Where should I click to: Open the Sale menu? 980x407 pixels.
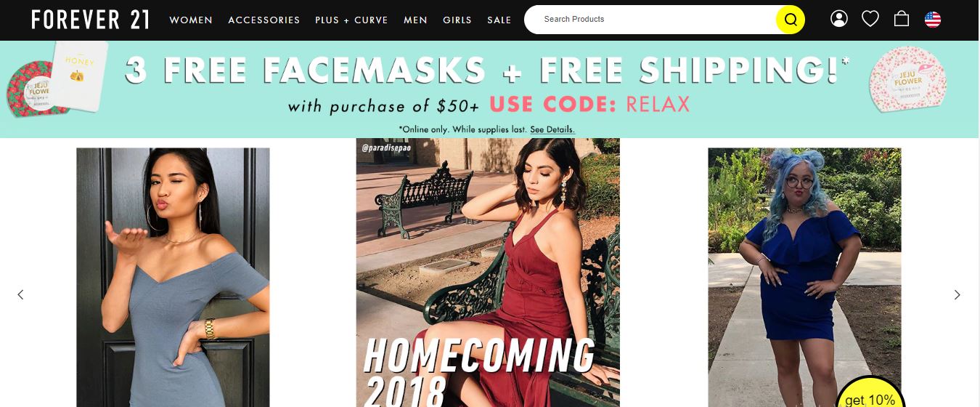[x=499, y=20]
